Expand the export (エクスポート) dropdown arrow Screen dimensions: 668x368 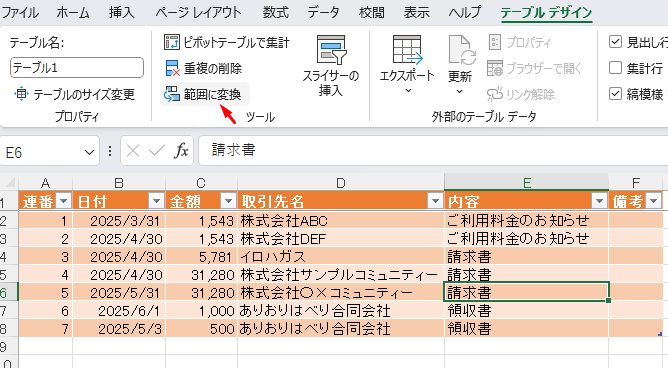coord(408,91)
